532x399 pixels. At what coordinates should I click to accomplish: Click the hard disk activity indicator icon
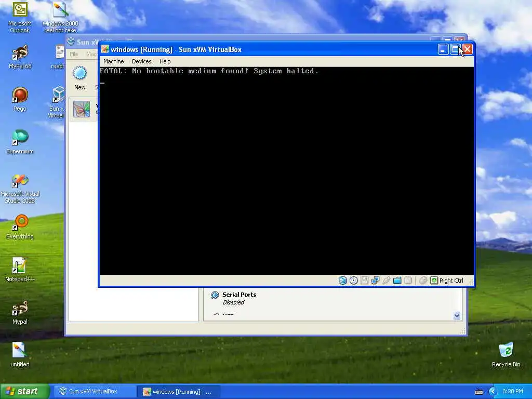pos(342,280)
